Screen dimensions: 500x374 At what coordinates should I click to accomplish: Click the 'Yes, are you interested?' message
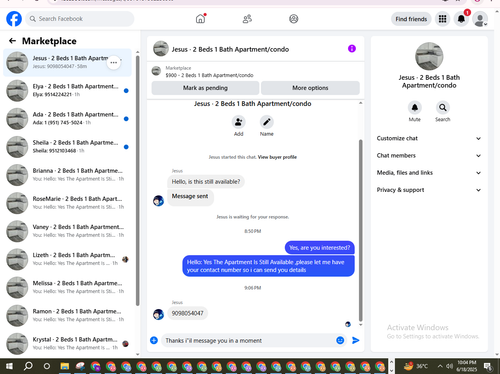[320, 248]
